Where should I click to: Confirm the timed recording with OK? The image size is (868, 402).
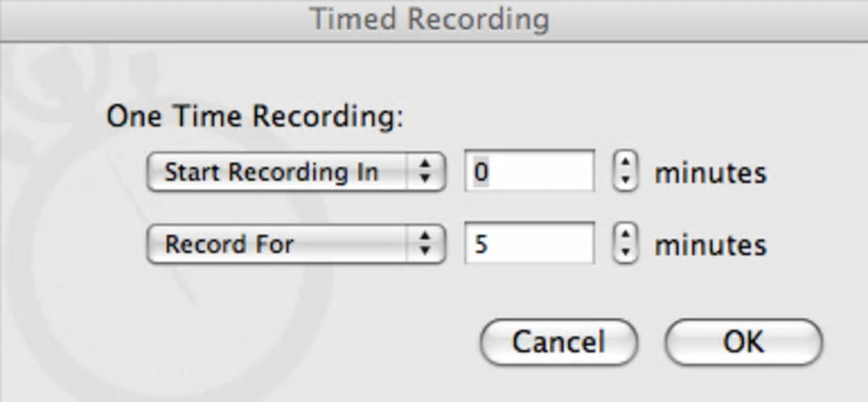[x=743, y=342]
